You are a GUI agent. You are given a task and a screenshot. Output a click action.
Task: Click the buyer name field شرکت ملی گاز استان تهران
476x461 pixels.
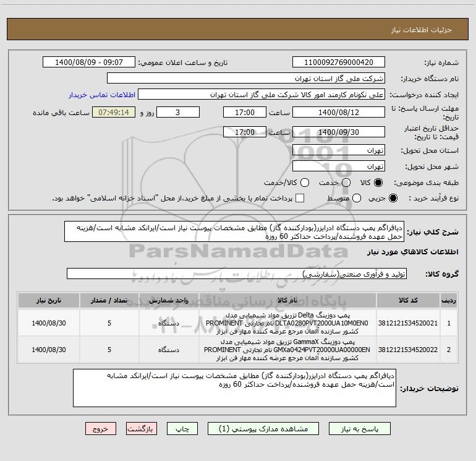pos(246,79)
